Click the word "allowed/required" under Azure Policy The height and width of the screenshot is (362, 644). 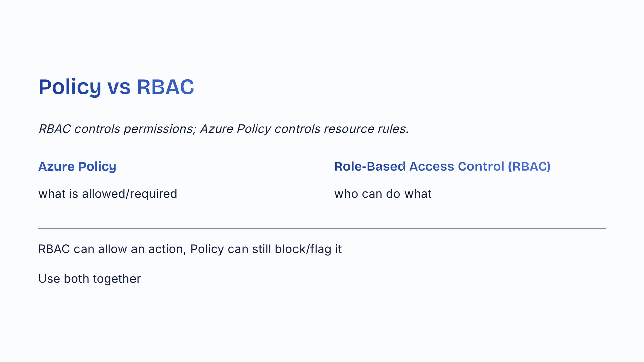[129, 194]
